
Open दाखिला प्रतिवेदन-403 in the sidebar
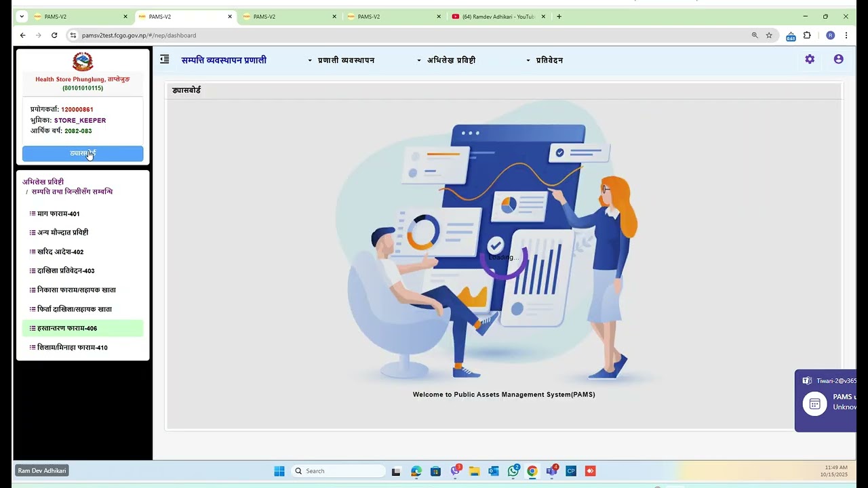[x=83, y=270]
